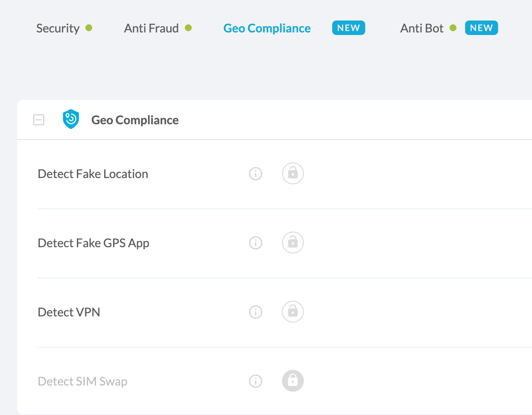Click lock icon for Detect Fake GPS App

pos(293,243)
